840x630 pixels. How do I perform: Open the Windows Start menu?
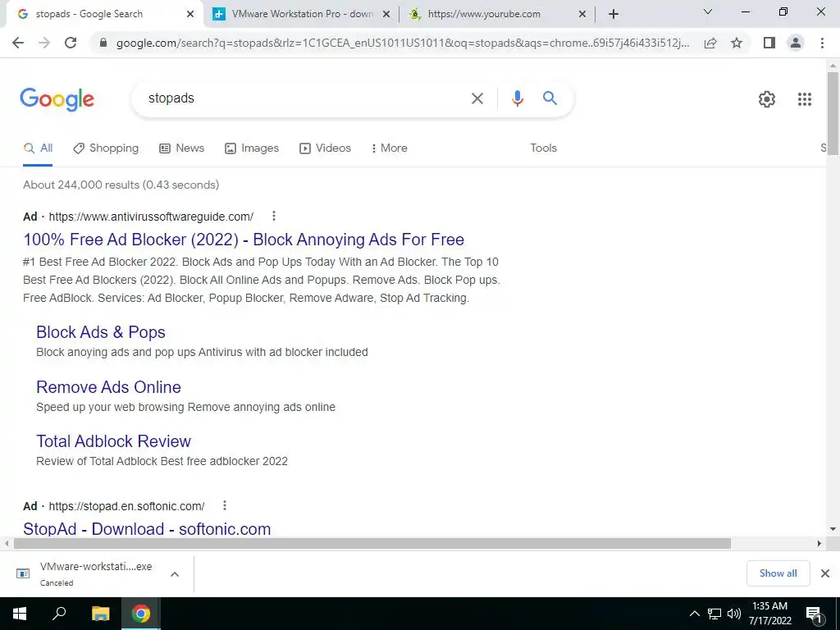pyautogui.click(x=20, y=614)
